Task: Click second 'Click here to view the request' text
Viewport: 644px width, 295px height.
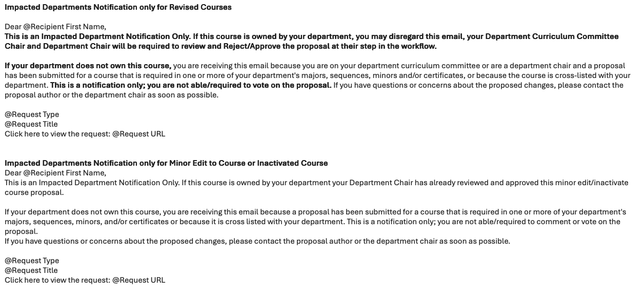Action: coord(57,280)
